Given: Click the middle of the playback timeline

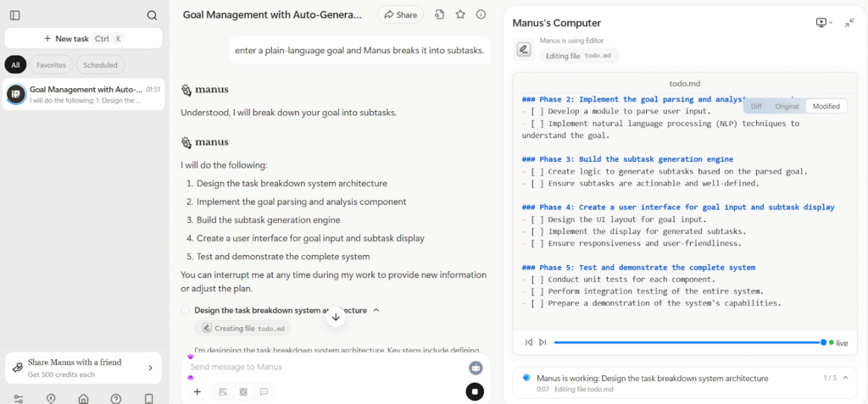Looking at the screenshot, I should pos(688,342).
